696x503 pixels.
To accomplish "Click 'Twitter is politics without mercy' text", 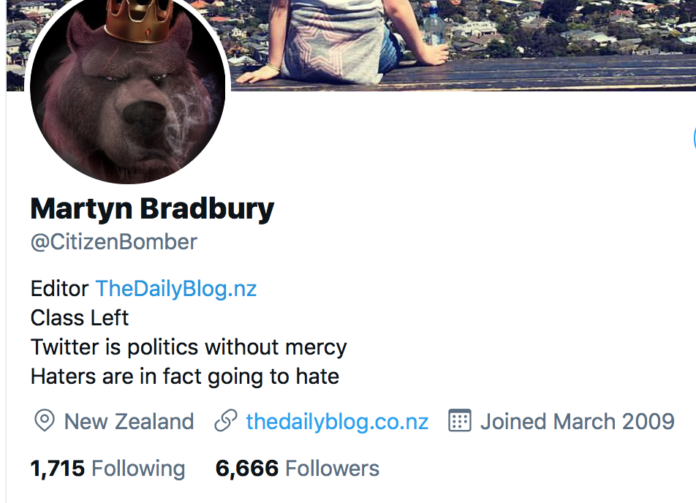I will click(x=189, y=347).
